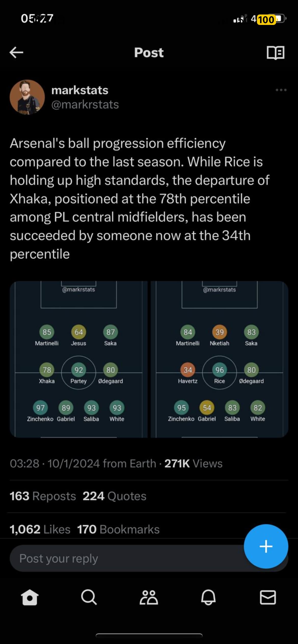Open last season's pitch chart image
This screenshot has width=298, height=644.
[x=78, y=359]
